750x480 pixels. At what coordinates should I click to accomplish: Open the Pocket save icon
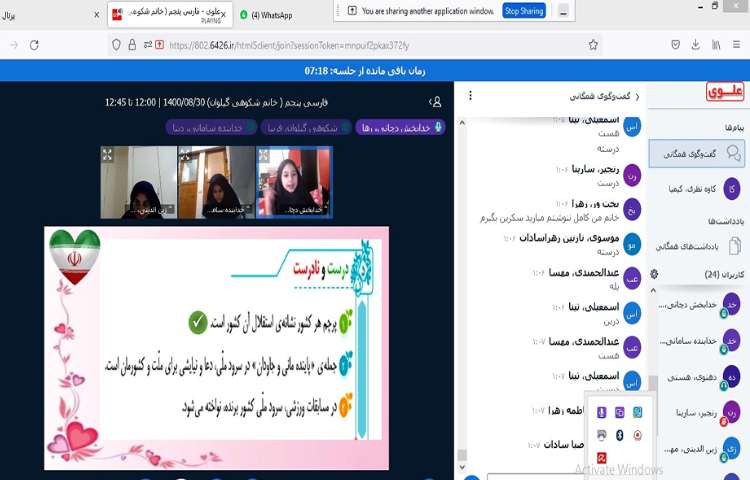(675, 45)
